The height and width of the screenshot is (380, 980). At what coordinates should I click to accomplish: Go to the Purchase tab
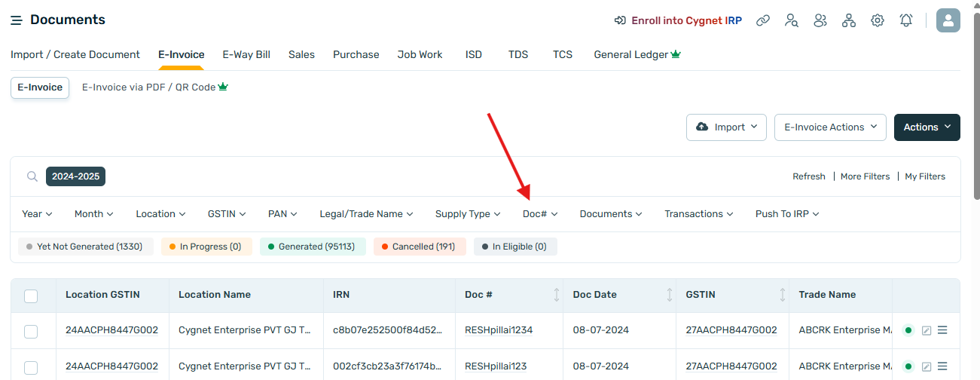(x=356, y=54)
